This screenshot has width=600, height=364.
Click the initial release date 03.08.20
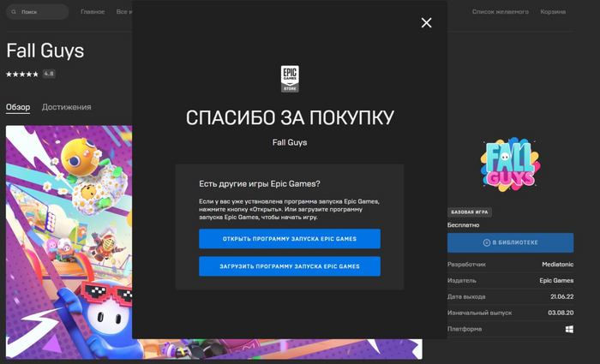[561, 313]
